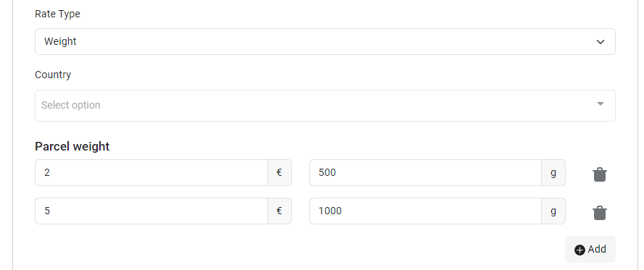Focus the price field containing 2

[x=151, y=172]
